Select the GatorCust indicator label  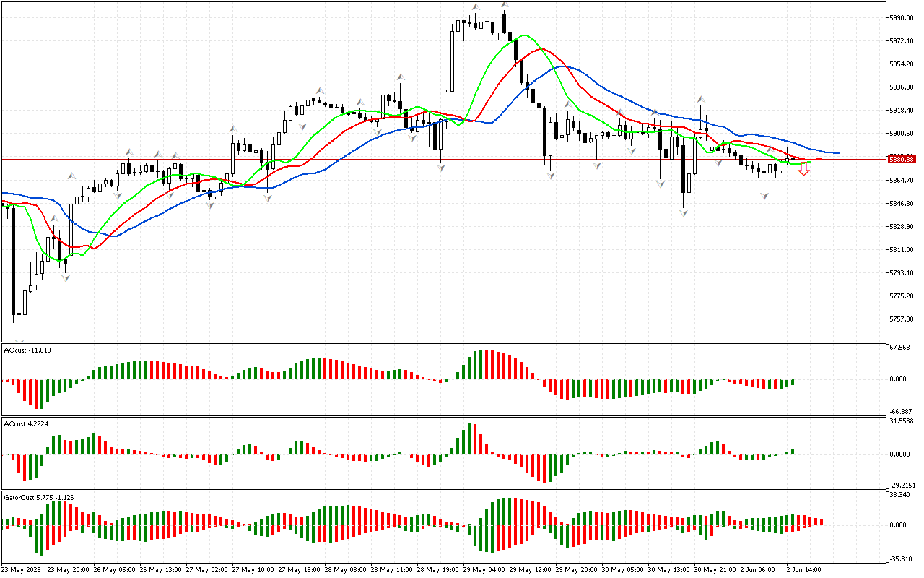(x=39, y=497)
